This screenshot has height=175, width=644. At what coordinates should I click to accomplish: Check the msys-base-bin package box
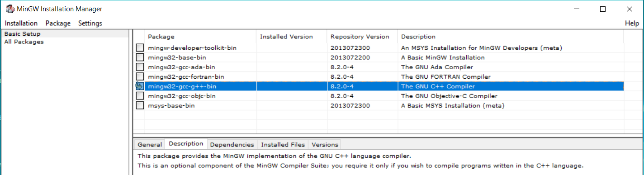[x=140, y=105]
